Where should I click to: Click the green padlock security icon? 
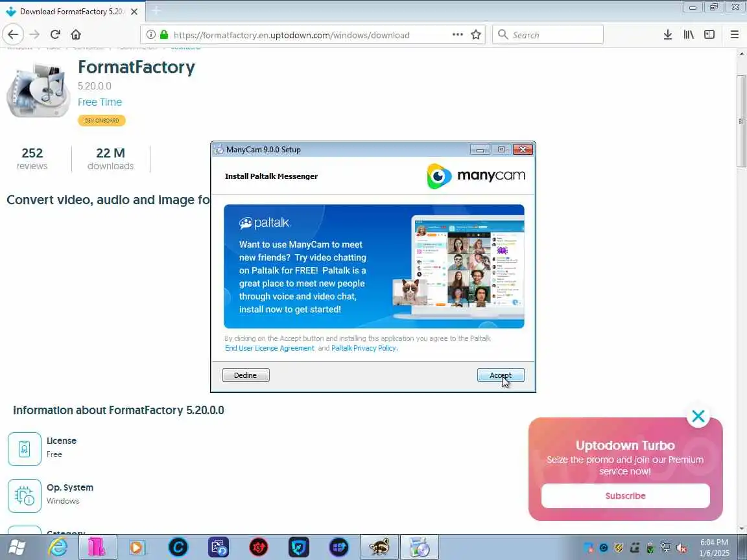[164, 34]
